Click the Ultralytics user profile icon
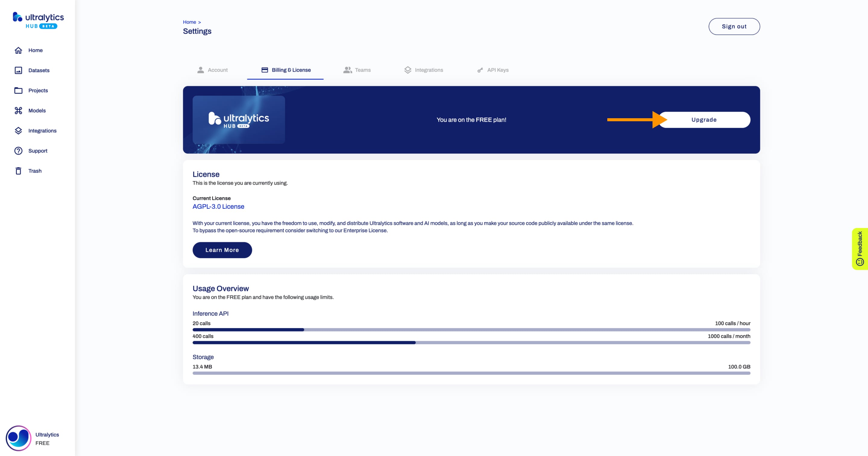The width and height of the screenshot is (868, 456). pos(17,438)
